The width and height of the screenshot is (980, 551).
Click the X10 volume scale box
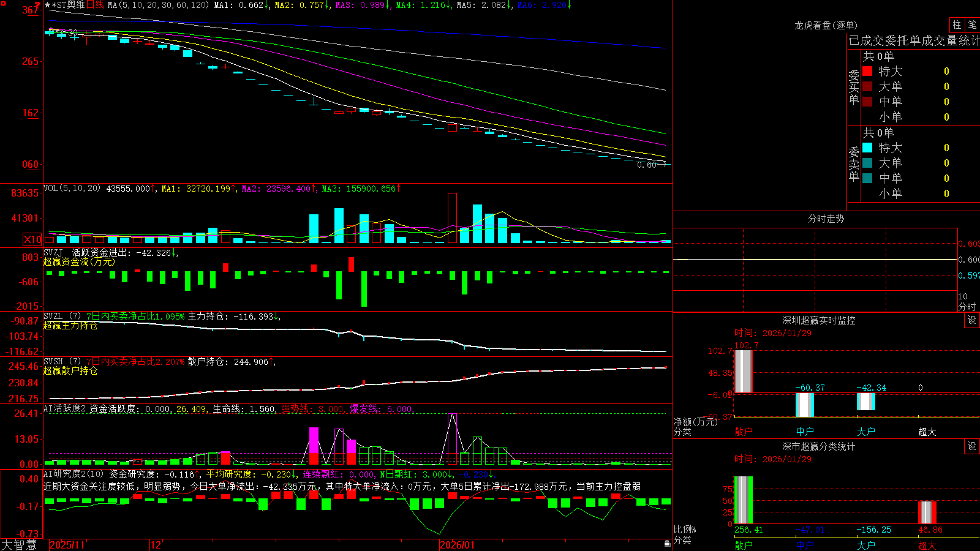point(32,239)
